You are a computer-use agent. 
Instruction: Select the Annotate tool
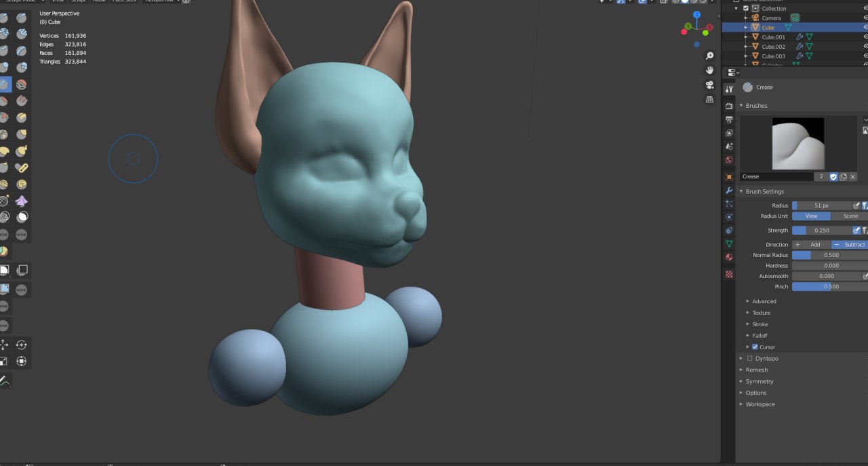[x=3, y=381]
